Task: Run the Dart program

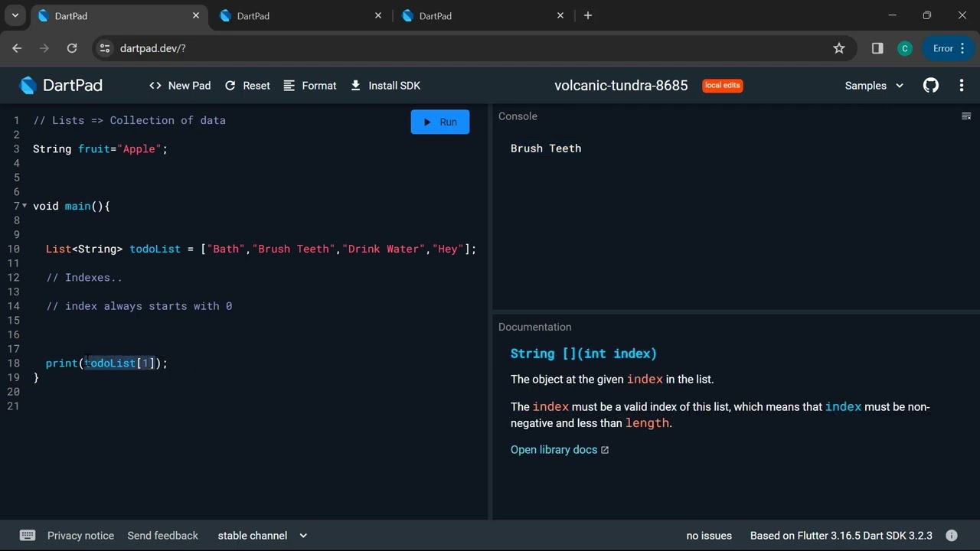Action: [x=440, y=122]
